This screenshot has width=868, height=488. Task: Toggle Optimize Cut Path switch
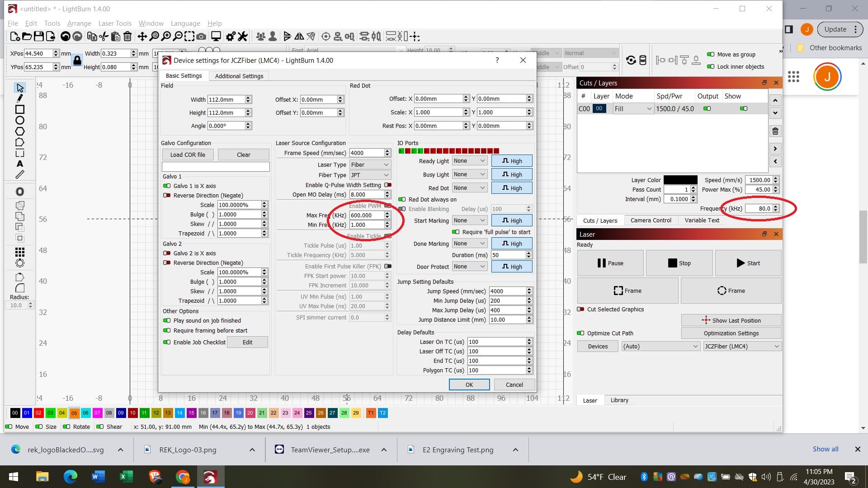point(580,333)
